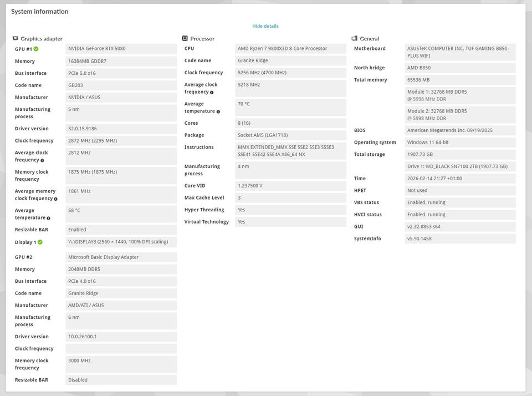532x396 pixels.
Task: Click the GPU Average clock frequency info icon
Action: pos(42,160)
